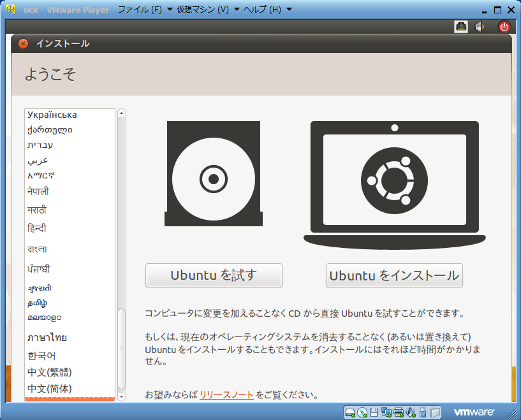This screenshot has height=420, width=521.
Task: Click the window resize grip at bottom corner
Action: [x=512, y=414]
